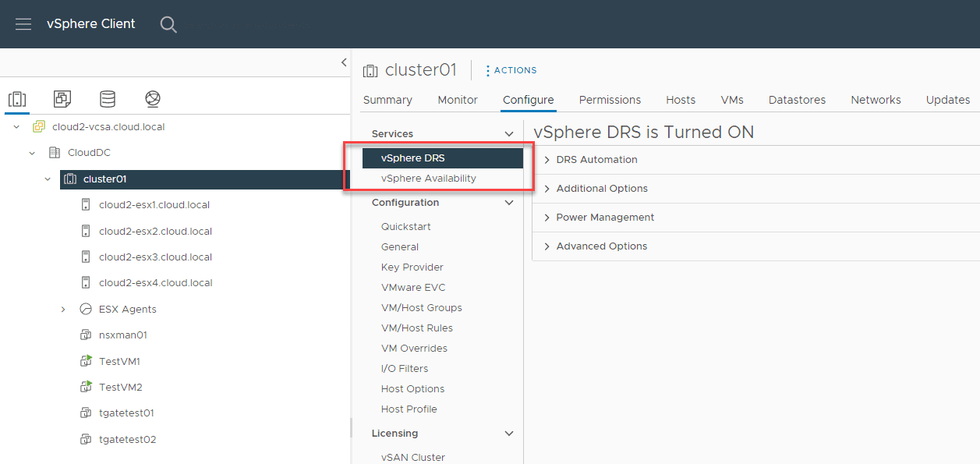Image resolution: width=980 pixels, height=464 pixels.
Task: Expand the ESX Agents resource pool
Action: coord(63,310)
